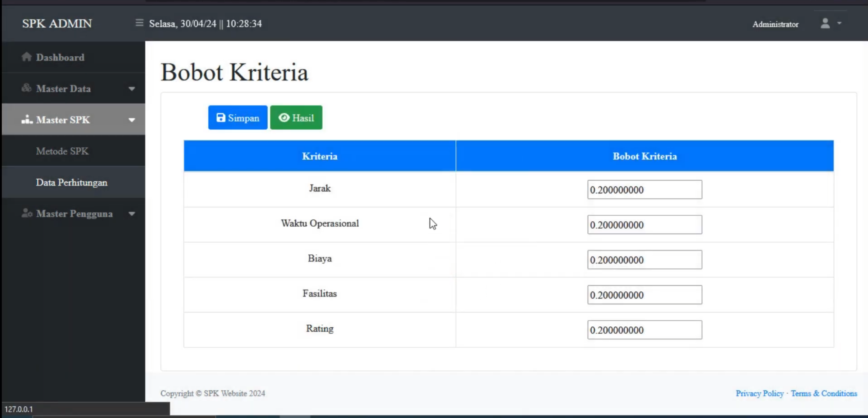The image size is (868, 418).
Task: Open the Privacy Policy link
Action: tap(760, 393)
